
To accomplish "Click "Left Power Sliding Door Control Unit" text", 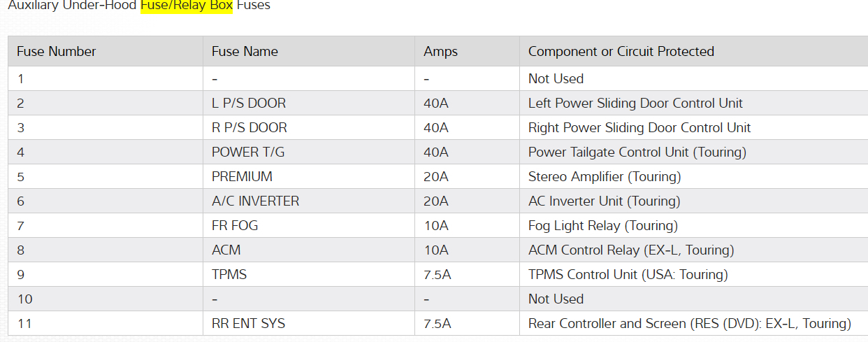I will [635, 103].
